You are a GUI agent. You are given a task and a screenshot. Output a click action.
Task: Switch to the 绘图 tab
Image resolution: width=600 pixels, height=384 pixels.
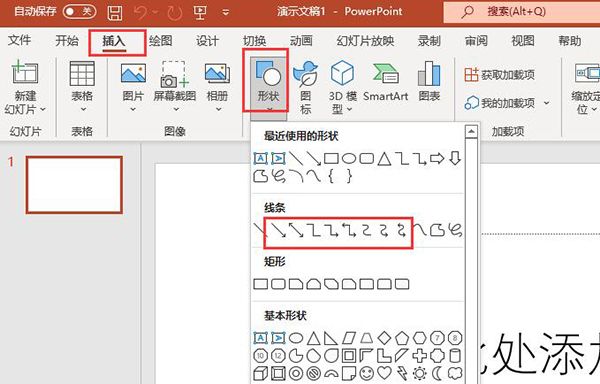[160, 40]
